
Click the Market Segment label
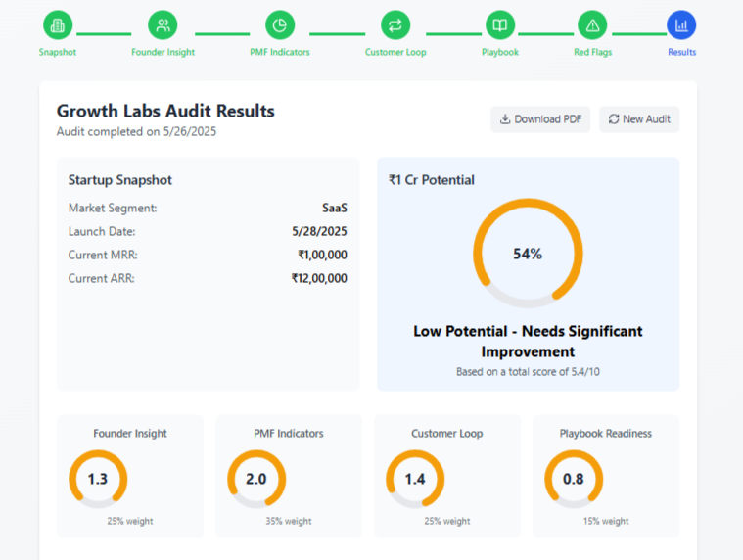[113, 208]
